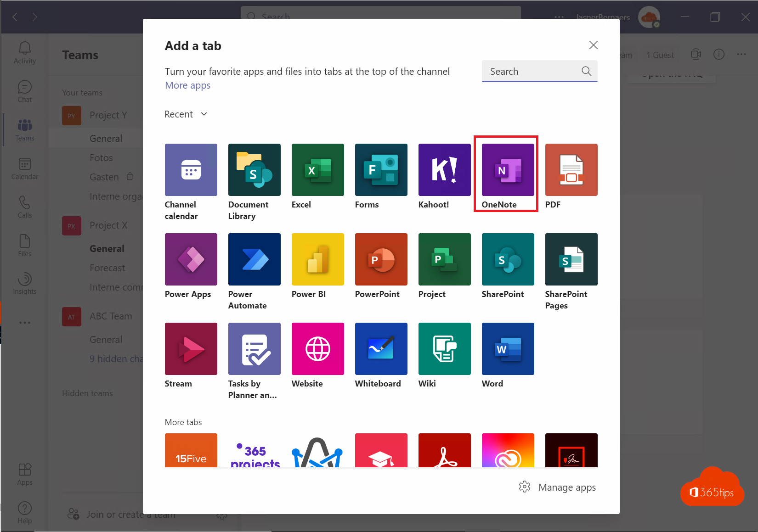
Task: Select the Teams sidebar icon
Action: pos(25,130)
